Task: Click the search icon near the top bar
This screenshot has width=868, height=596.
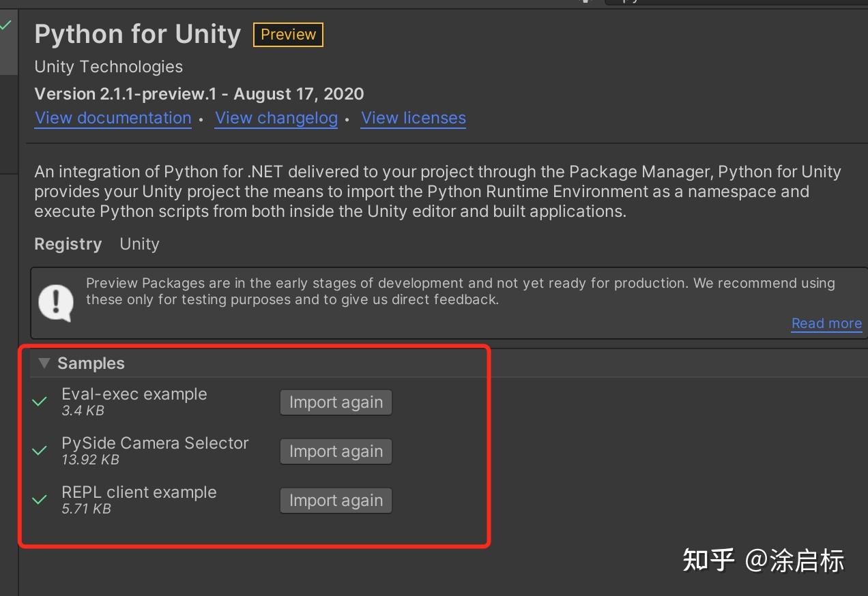Action: tap(585, 3)
